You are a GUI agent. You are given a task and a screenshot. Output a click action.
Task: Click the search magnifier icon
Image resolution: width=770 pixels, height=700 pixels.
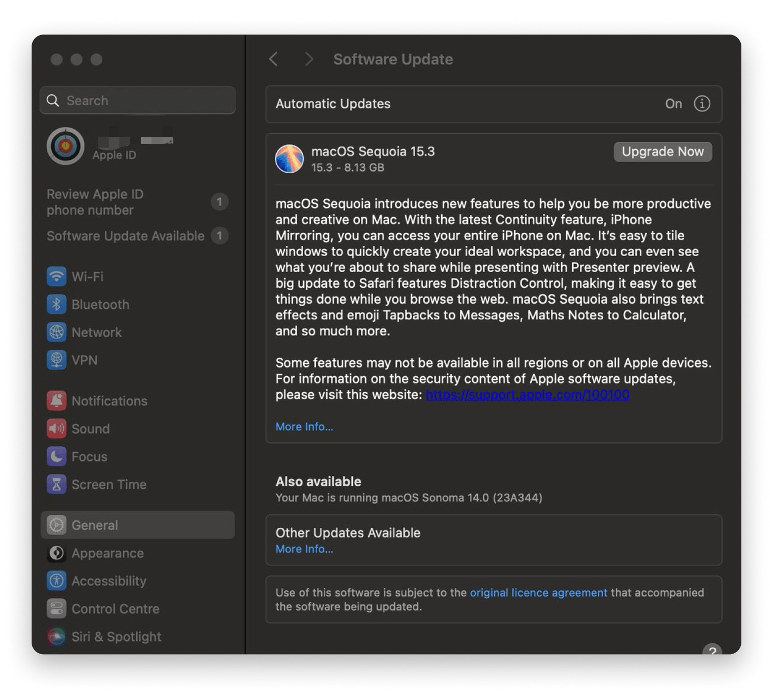(53, 101)
